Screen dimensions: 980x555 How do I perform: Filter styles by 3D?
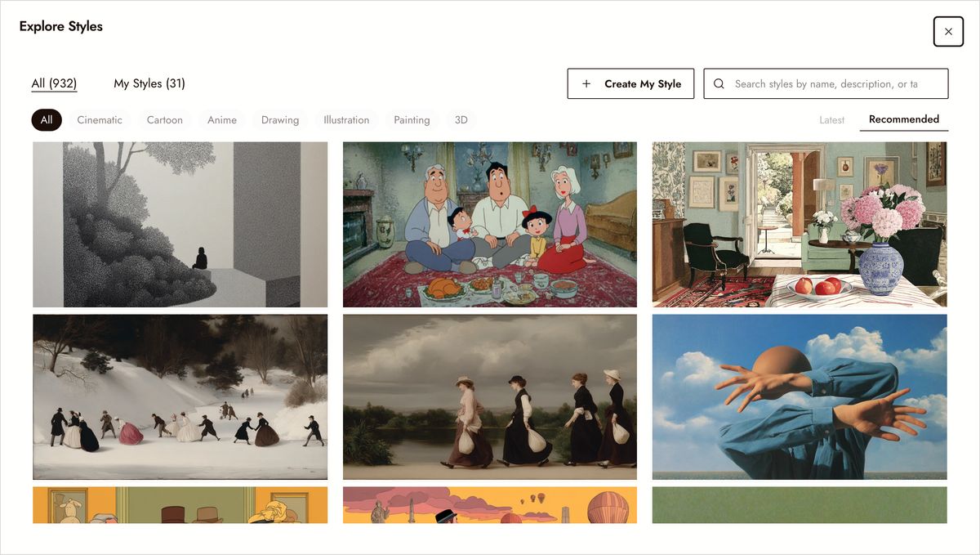(x=461, y=119)
